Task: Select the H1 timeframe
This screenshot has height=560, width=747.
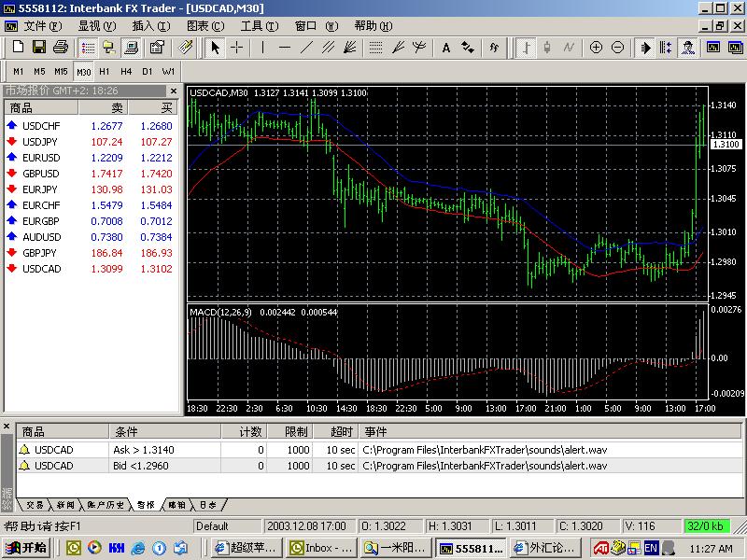Action: (105, 72)
